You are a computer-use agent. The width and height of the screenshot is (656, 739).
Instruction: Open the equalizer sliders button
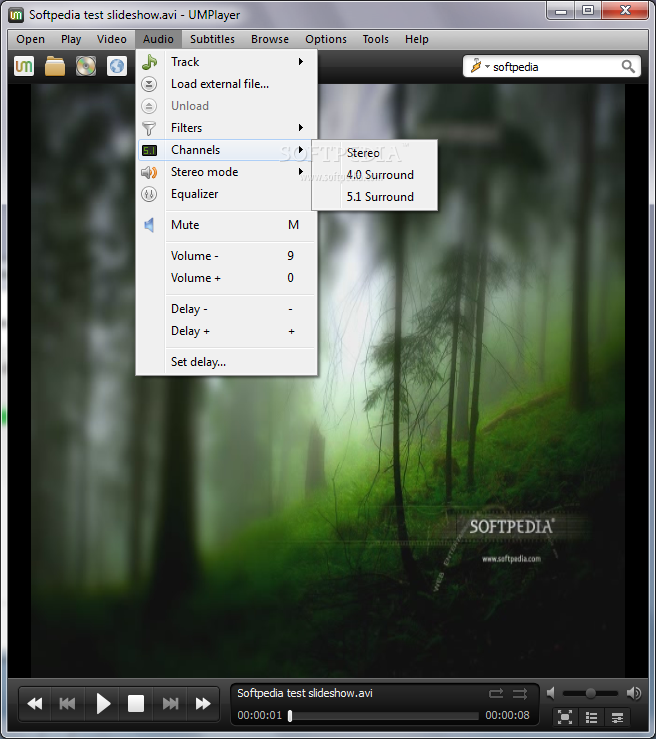(x=617, y=717)
